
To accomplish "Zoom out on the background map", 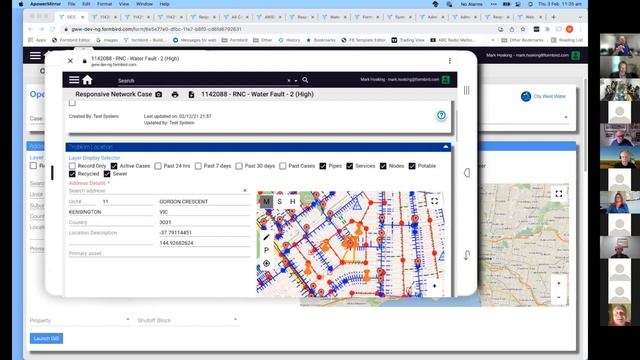I will coord(559,297).
